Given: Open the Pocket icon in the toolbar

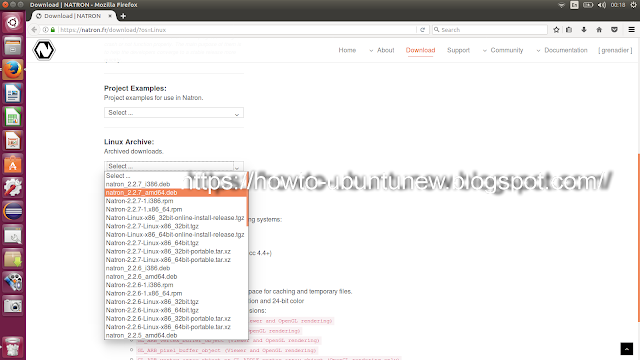Looking at the screenshot, I should tap(614, 30).
